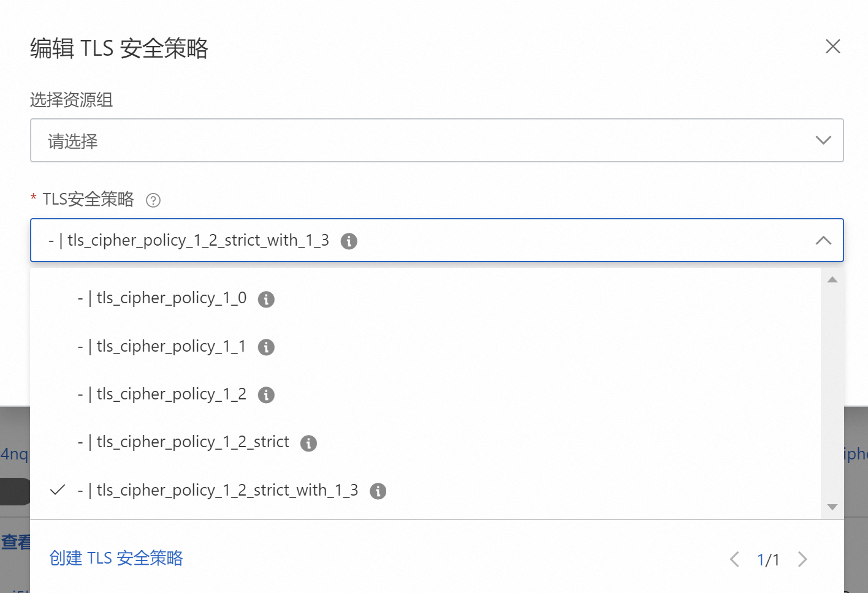Select tls_cipher_policy_1_0 from the list
Viewport: 868px width, 593px height.
[171, 298]
